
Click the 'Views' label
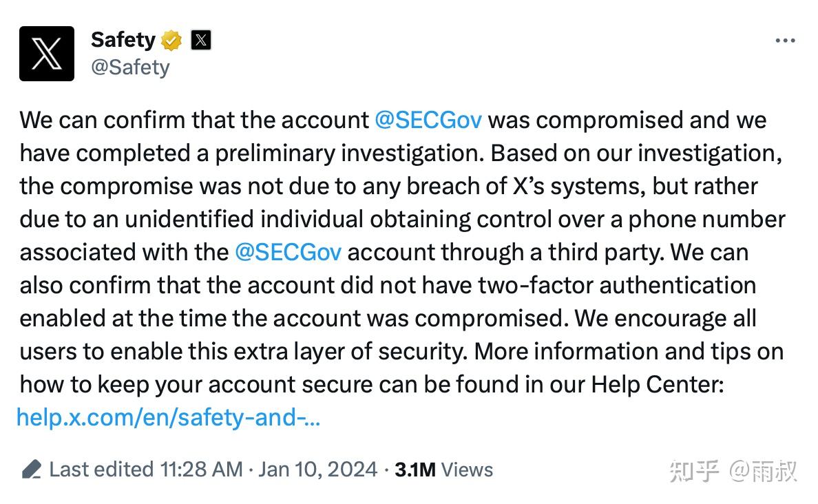point(467,470)
